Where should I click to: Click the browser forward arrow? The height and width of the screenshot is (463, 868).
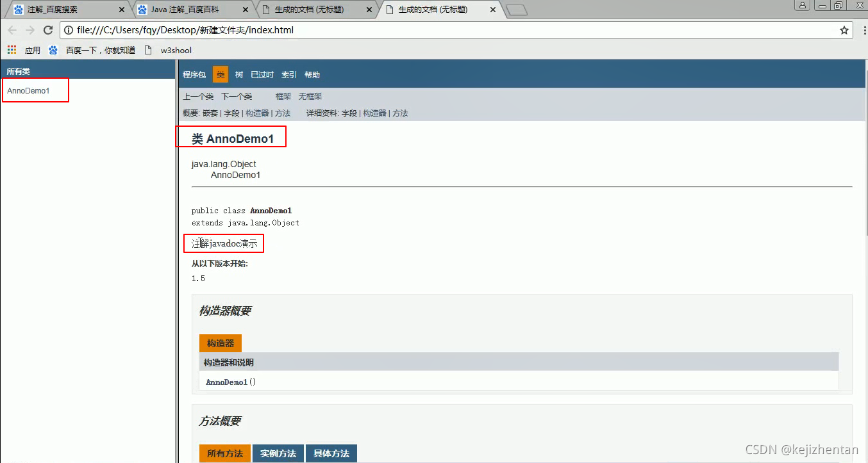[29, 30]
